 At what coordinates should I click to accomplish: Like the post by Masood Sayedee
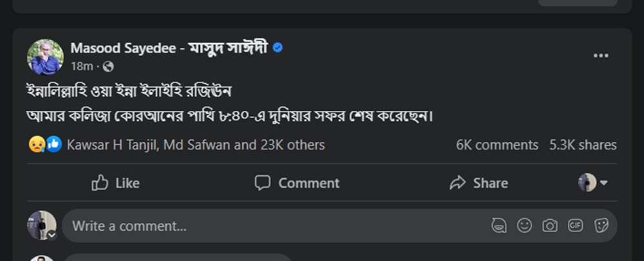coord(116,183)
